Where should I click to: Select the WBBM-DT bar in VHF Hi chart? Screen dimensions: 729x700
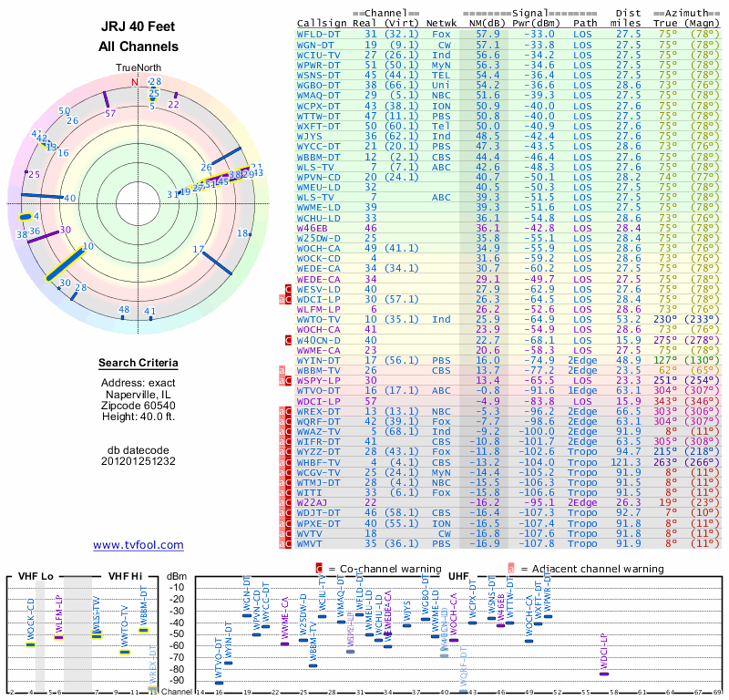tap(143, 630)
